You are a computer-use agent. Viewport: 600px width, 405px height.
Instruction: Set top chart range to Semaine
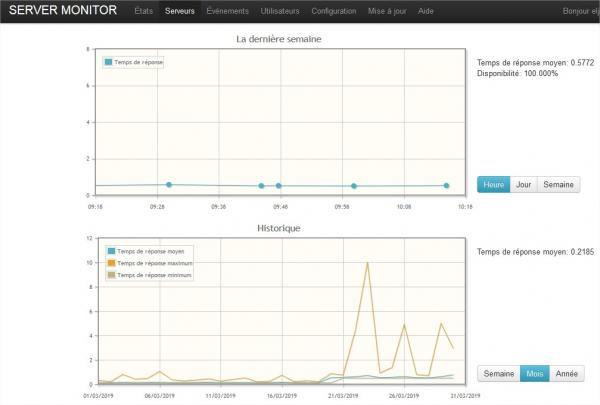(x=559, y=185)
